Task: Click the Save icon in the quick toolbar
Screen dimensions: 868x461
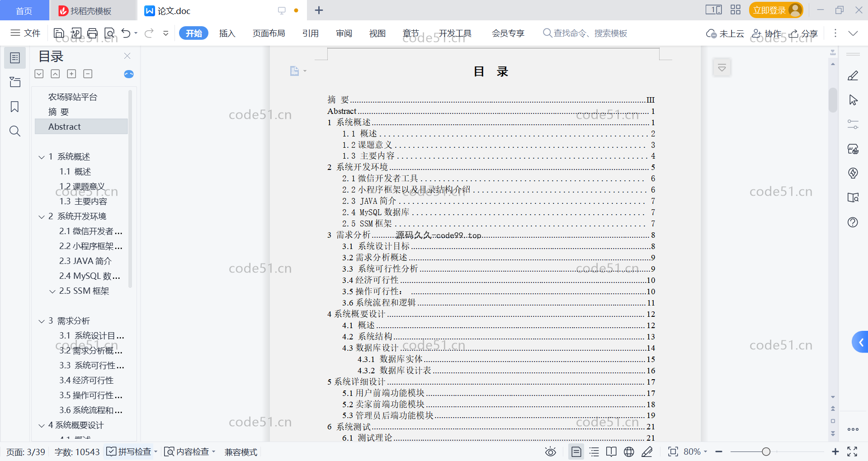Action: coord(59,33)
